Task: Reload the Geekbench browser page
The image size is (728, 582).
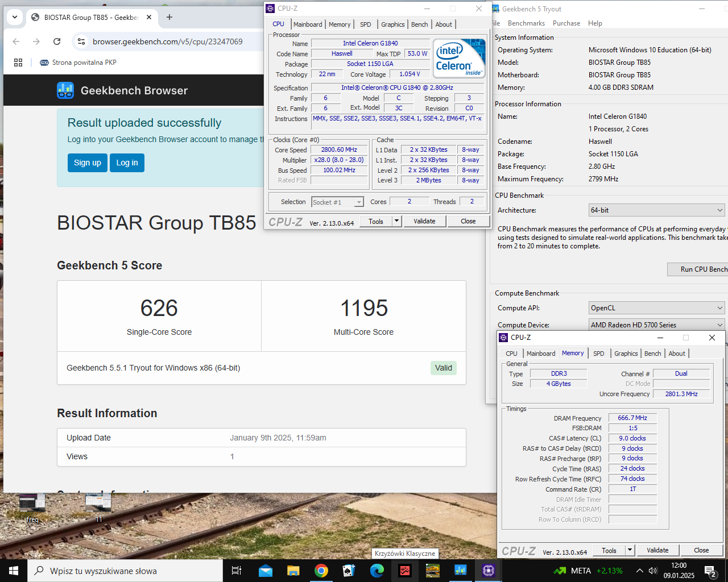Action: coord(57,41)
